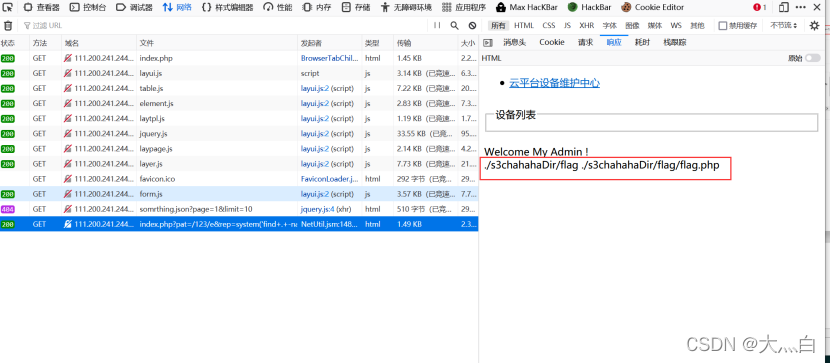Sort by the 传输 column header

(x=426, y=43)
